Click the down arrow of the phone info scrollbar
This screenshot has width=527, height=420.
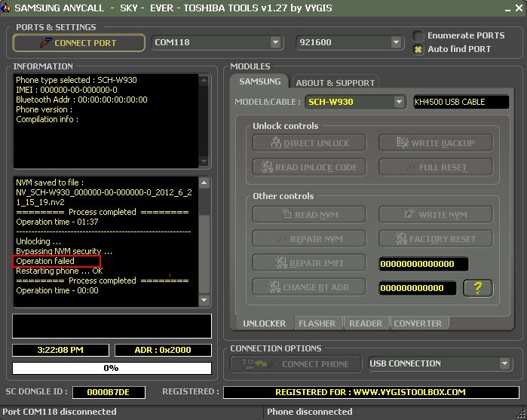(204, 161)
